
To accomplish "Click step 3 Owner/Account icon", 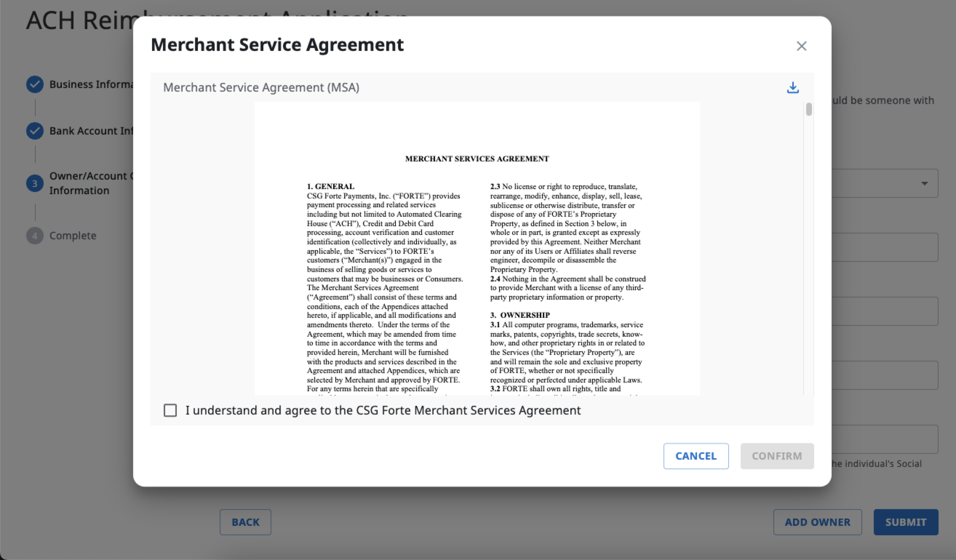I will [35, 184].
